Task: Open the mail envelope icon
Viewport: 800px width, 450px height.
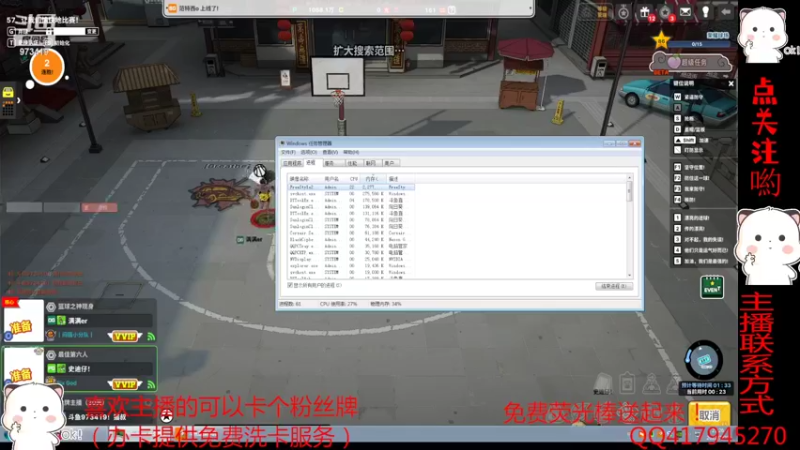Action: pos(685,12)
